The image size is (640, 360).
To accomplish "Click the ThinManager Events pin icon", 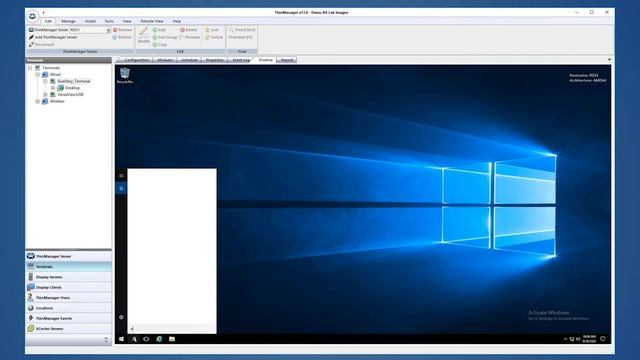I will click(31, 318).
